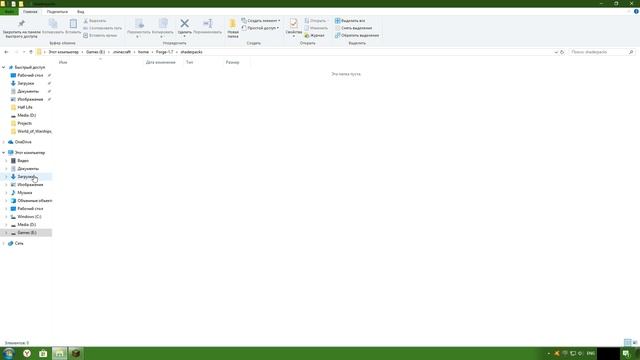Open the Файл (File) menu tab
The width and height of the screenshot is (640, 360).
click(9, 12)
